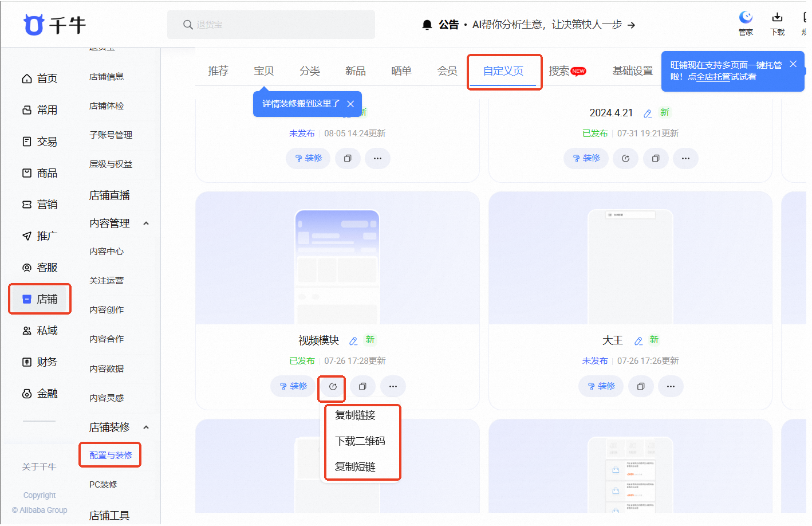Close the 详情装修搬到这里了 tooltip
Screen dimensions: 812x526
point(350,104)
